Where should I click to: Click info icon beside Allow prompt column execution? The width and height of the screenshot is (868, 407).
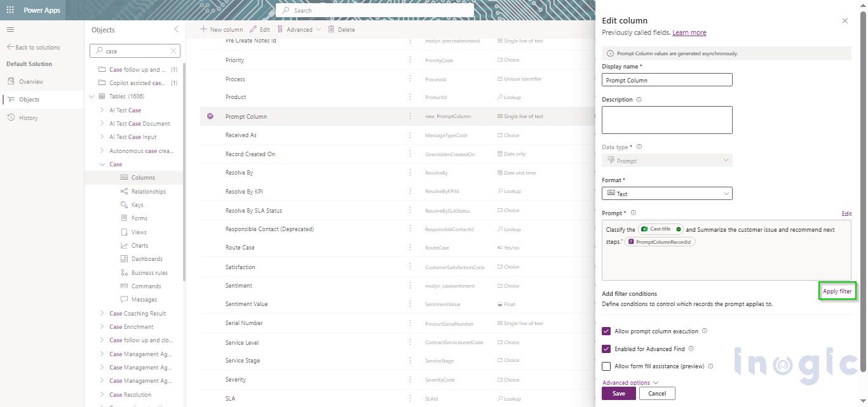click(704, 331)
